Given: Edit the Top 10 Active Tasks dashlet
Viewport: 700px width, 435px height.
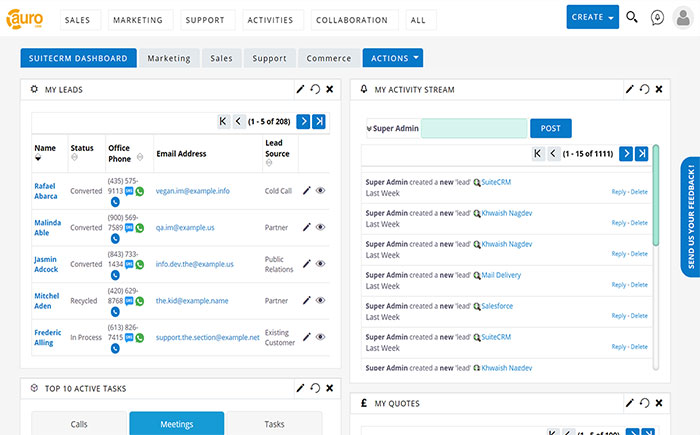Looking at the screenshot, I should coord(300,388).
